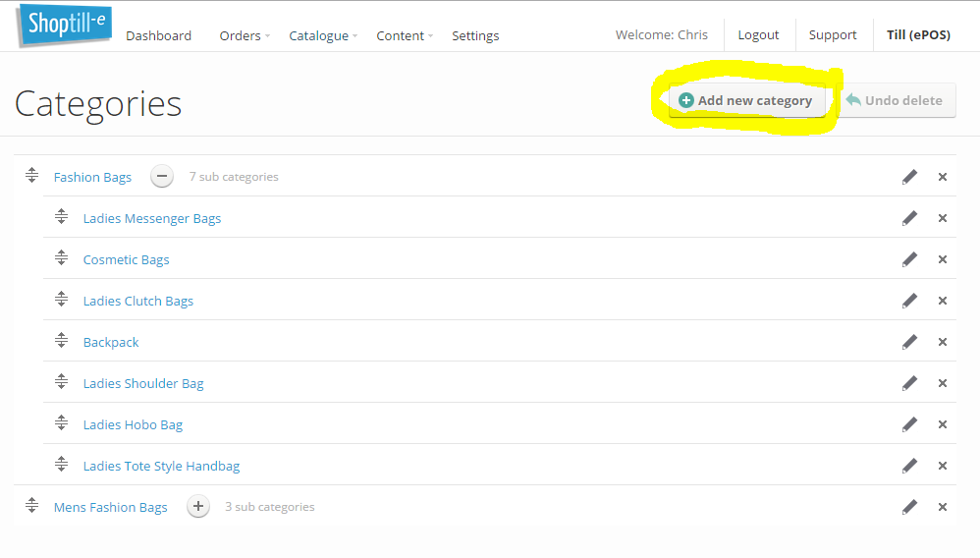Click the Shoptill-e logo
Image resolution: width=980 pixels, height=558 pixels.
coord(65,25)
